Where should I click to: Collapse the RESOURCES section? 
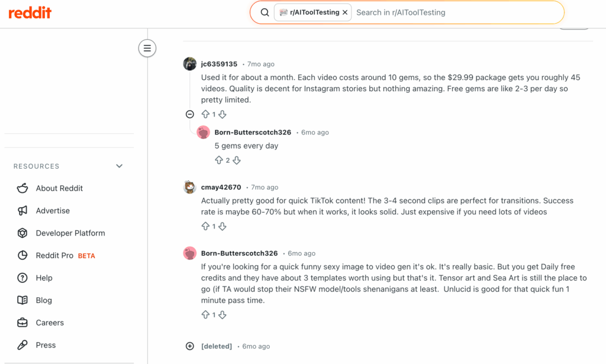pyautogui.click(x=119, y=166)
